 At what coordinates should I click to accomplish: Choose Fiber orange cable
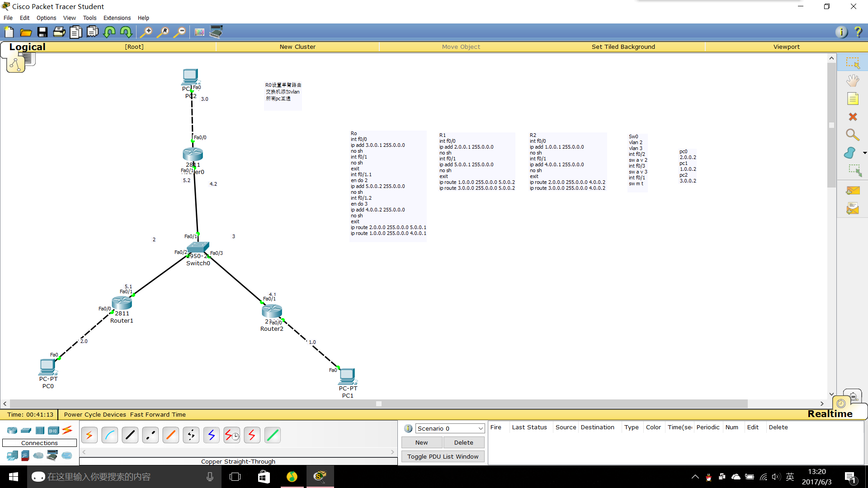pos(171,435)
